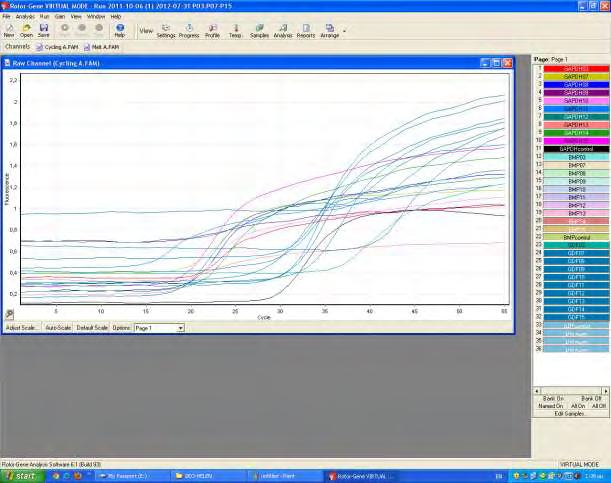611x483 pixels.
Task: Select the Melt A.FAM channel
Action: click(101, 47)
